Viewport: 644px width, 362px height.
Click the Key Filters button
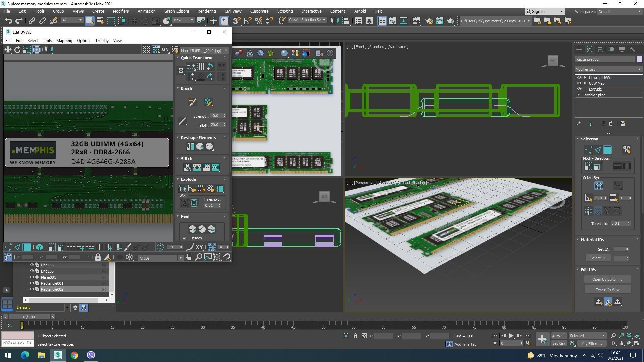pos(591,344)
